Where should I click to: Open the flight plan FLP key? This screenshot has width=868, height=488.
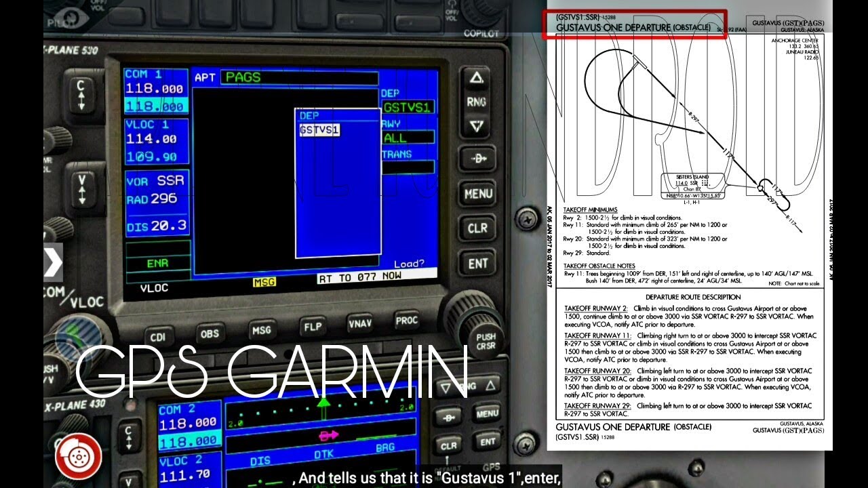[x=312, y=327]
